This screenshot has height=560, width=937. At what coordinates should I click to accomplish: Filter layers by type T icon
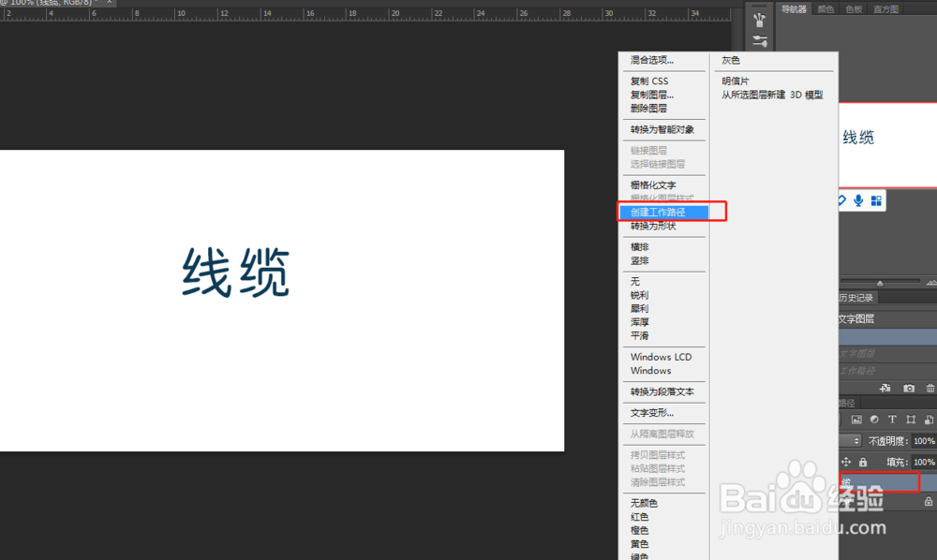(x=892, y=420)
